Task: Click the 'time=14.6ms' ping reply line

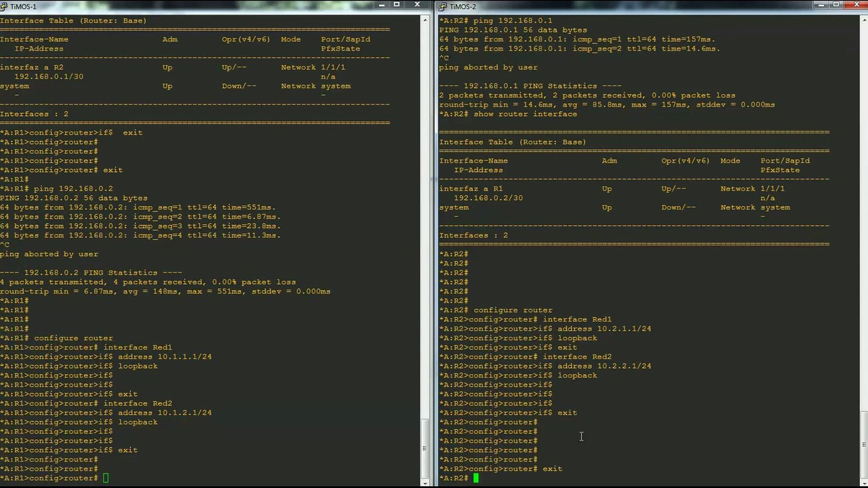Action: pyautogui.click(x=580, y=49)
